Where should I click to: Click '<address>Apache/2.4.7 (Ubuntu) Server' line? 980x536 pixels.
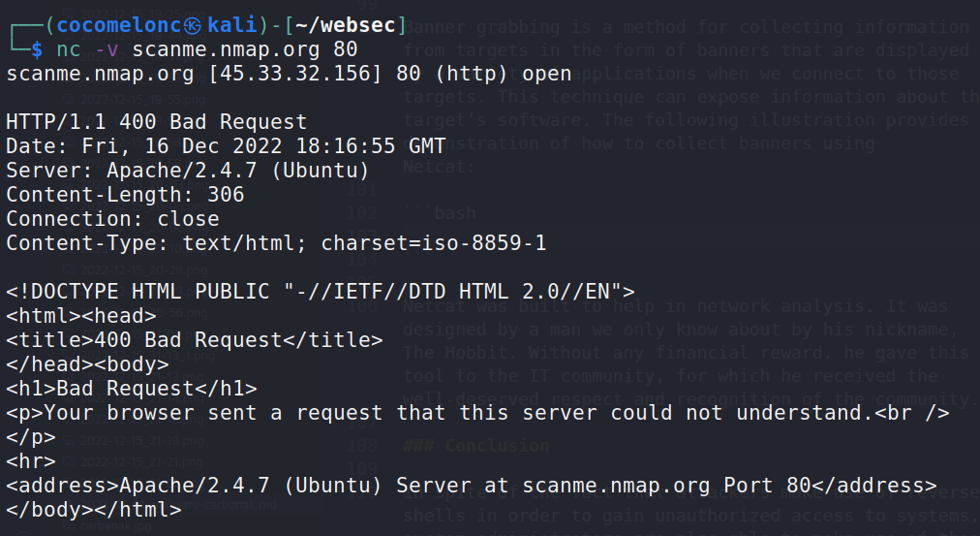click(x=472, y=486)
